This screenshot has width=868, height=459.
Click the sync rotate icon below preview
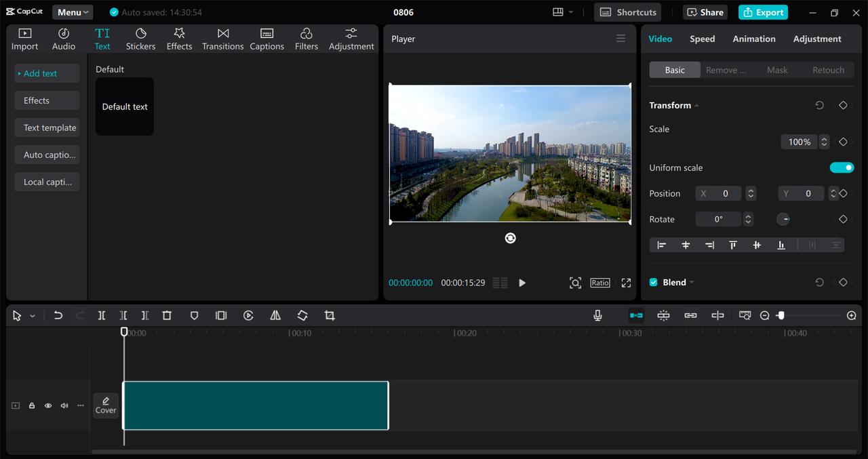[510, 238]
